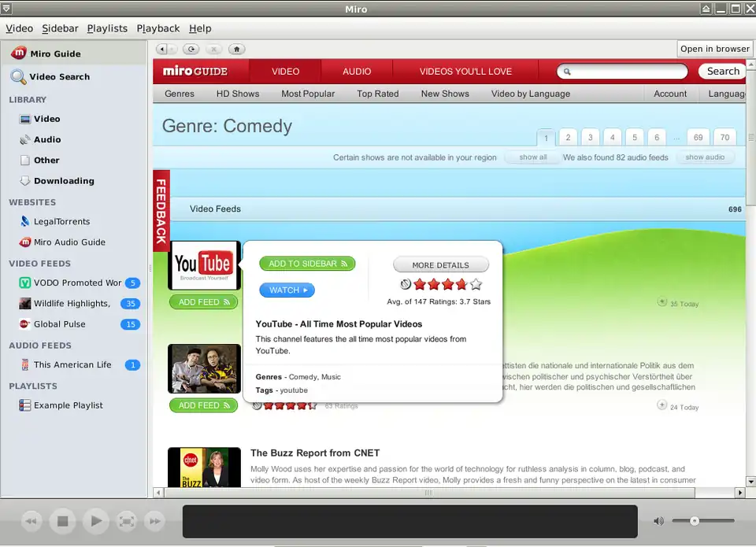Open the Playback menu
The height and width of the screenshot is (547, 756).
point(157,28)
